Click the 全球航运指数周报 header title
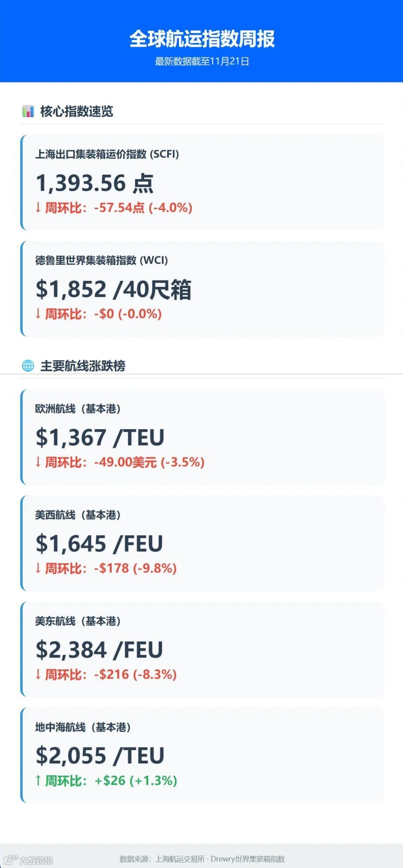This screenshot has width=403, height=868. pos(202,39)
